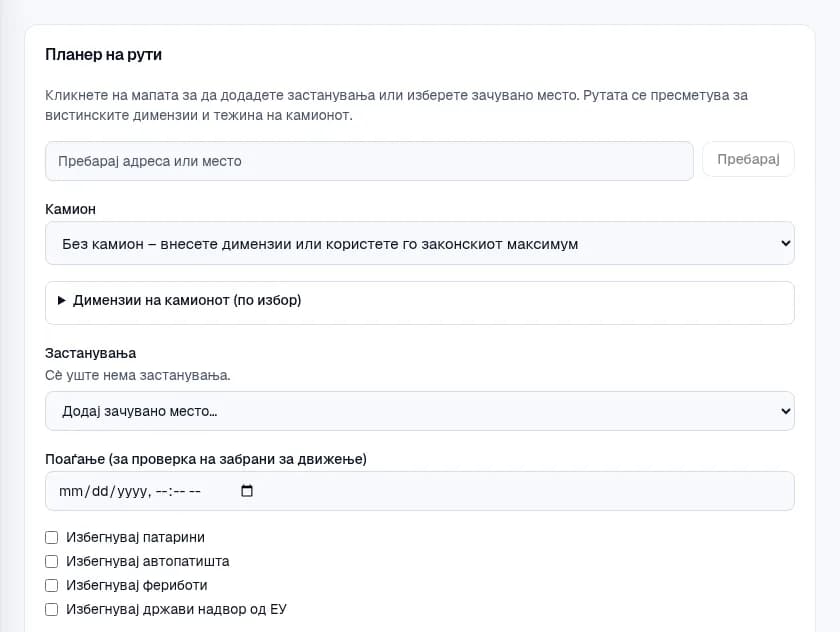The image size is (840, 632).
Task: Open the calendar picker icon in departure field
Action: point(247,491)
